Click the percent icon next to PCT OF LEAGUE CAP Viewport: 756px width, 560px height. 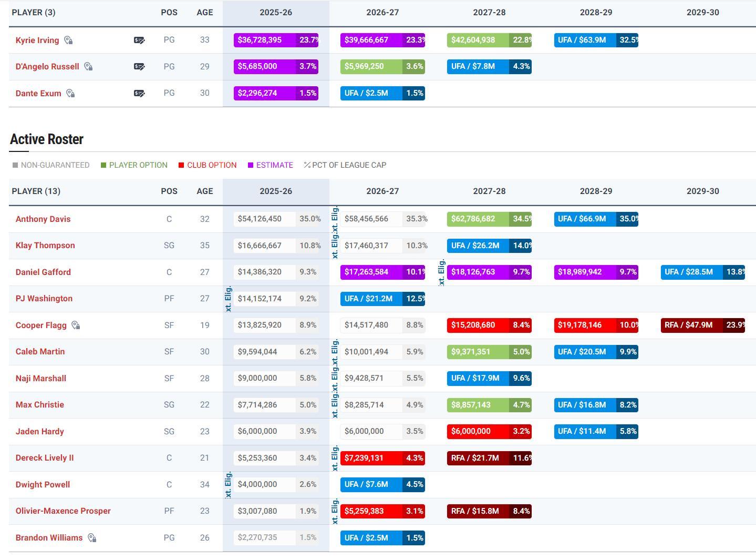307,165
